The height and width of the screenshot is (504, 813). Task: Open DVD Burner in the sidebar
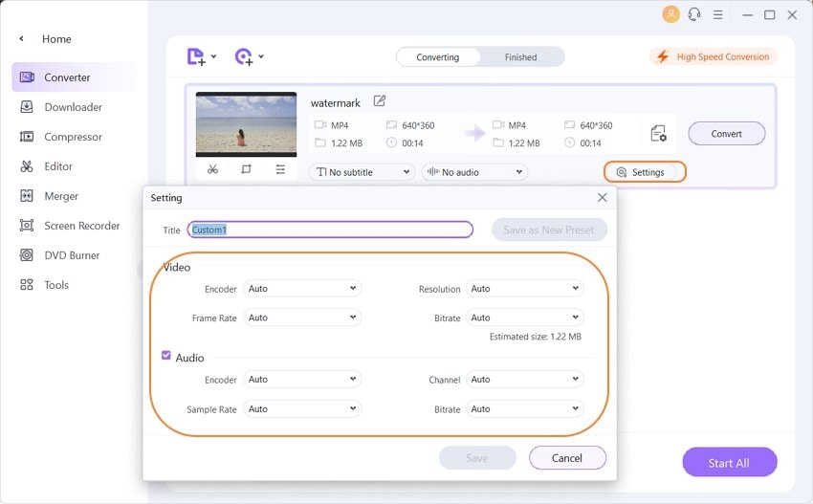tap(73, 255)
